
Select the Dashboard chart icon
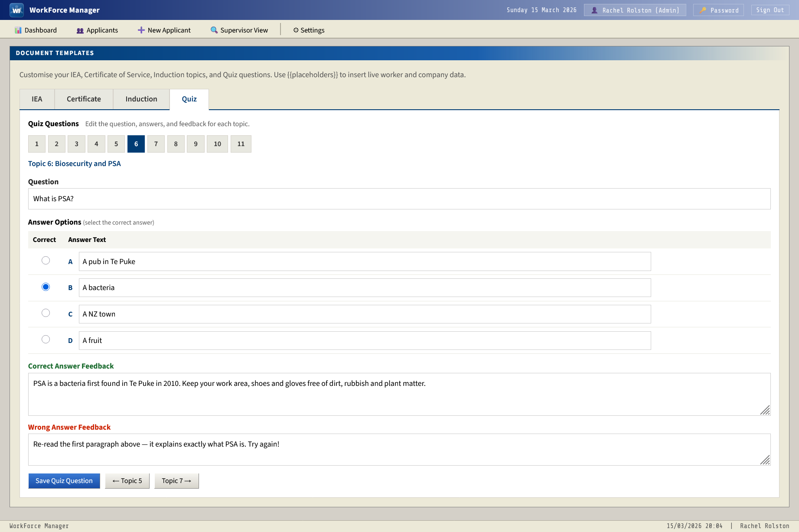19,30
